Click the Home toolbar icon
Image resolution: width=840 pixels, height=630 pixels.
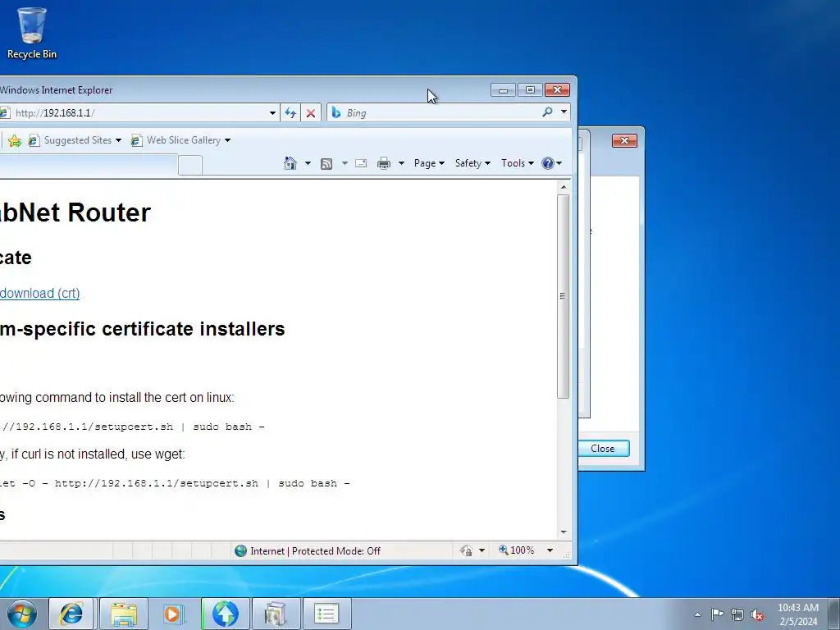point(290,163)
